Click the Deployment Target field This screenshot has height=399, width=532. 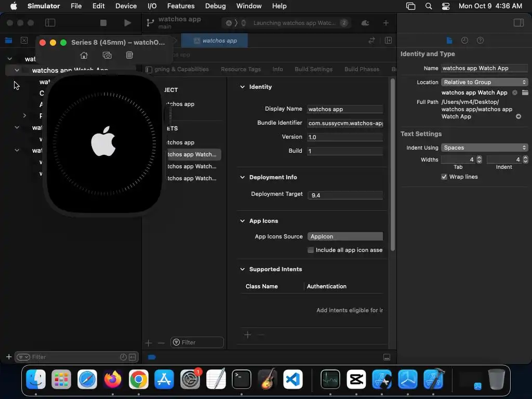tap(345, 195)
